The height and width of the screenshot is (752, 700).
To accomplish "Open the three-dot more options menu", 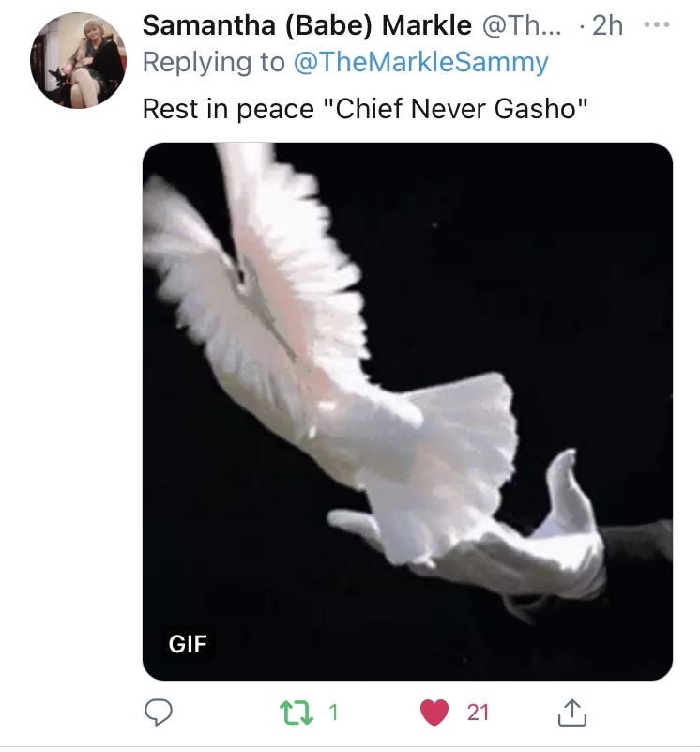I will [657, 24].
